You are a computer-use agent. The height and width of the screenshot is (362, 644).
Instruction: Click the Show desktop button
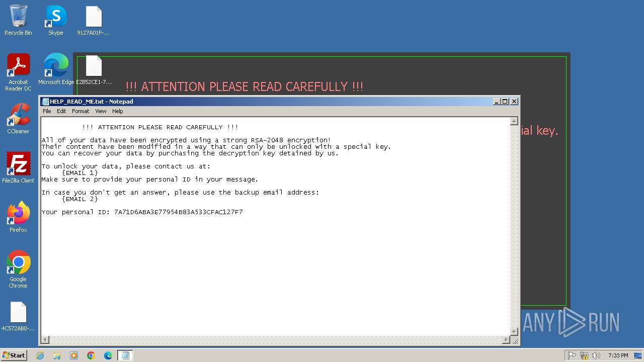(638, 355)
